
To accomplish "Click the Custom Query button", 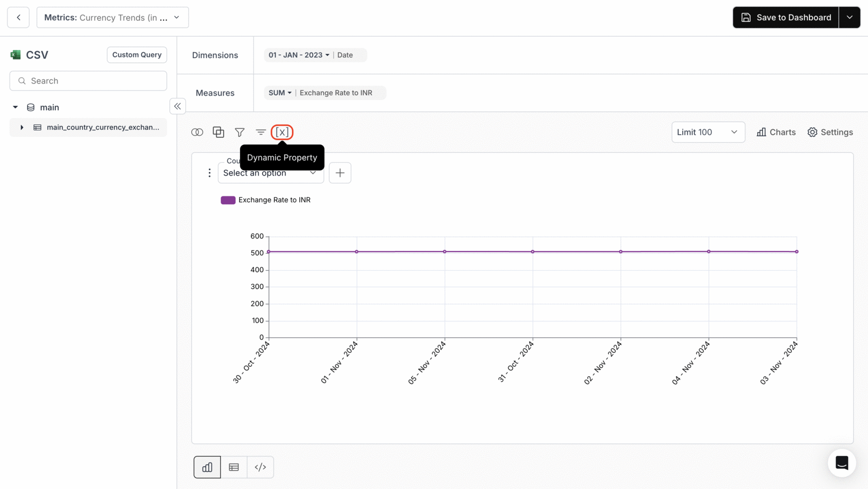I will pyautogui.click(x=136, y=55).
